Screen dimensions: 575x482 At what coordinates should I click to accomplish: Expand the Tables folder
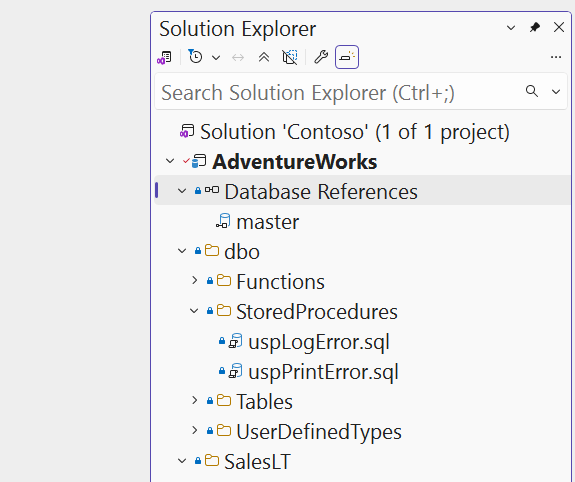tap(195, 401)
